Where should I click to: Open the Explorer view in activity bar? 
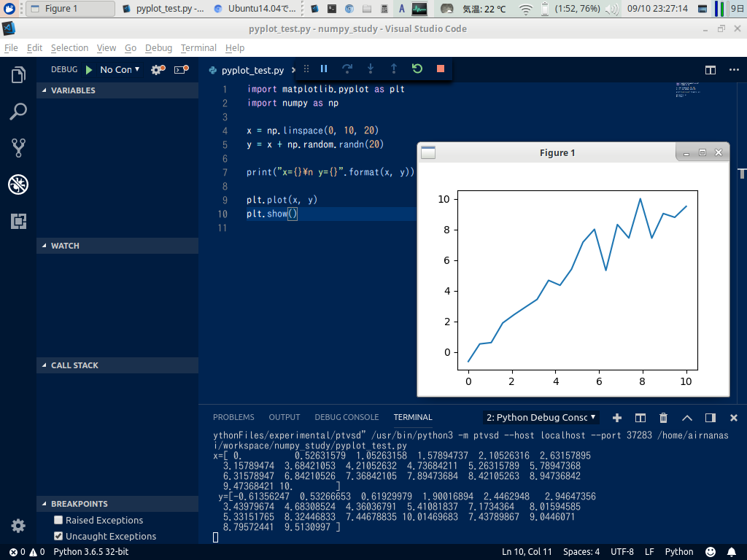pyautogui.click(x=18, y=75)
